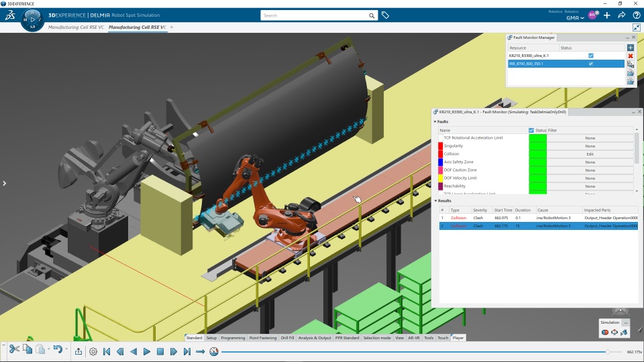
Task: Open the Drill Fill tab
Action: click(287, 338)
